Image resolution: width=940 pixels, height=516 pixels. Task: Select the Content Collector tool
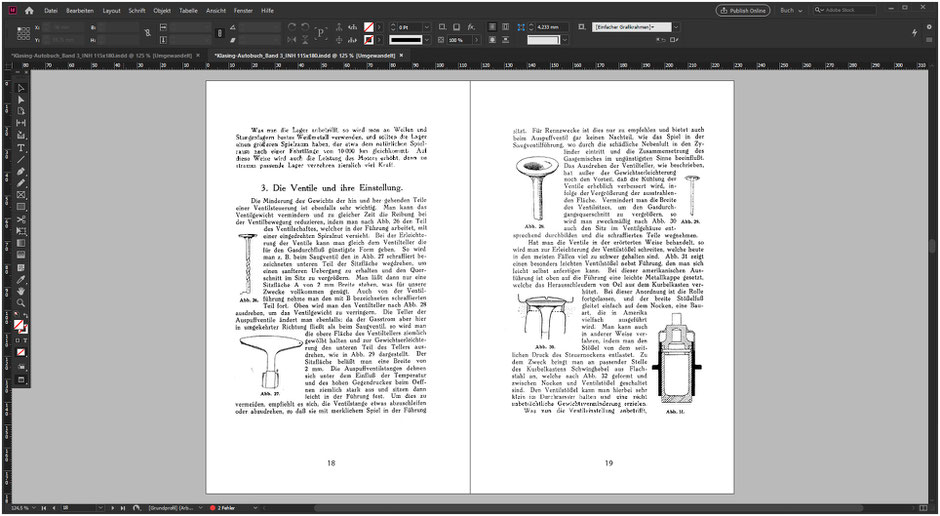pyautogui.click(x=21, y=135)
